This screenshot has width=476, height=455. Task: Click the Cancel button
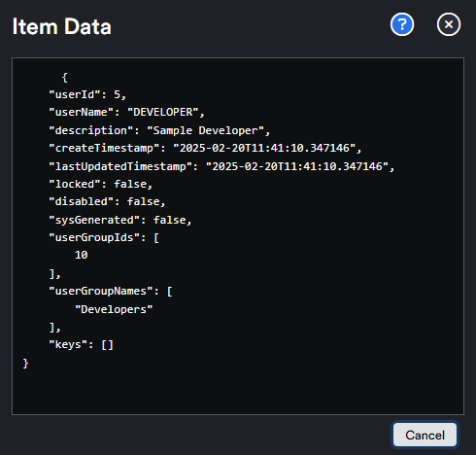point(425,435)
